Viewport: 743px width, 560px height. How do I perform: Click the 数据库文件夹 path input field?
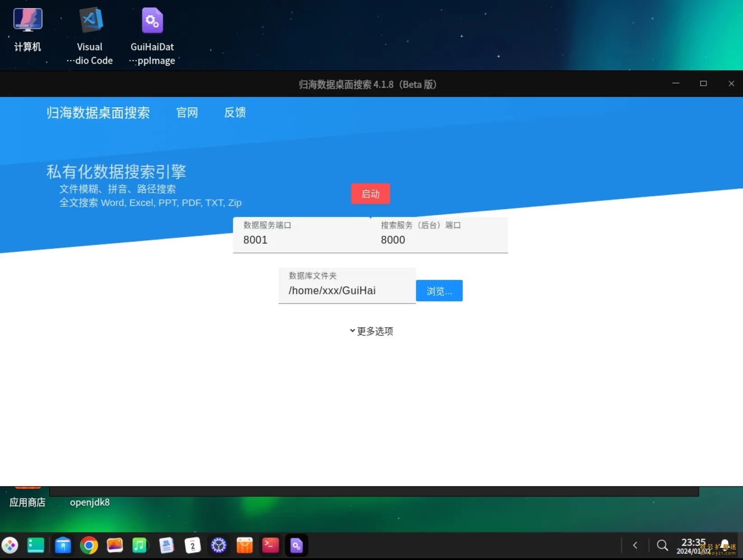coord(347,286)
